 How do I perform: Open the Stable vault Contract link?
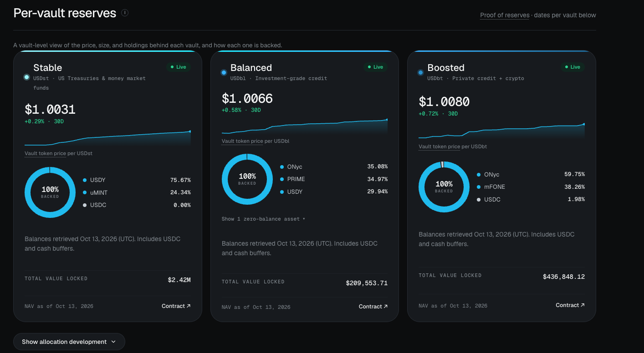[x=176, y=306]
